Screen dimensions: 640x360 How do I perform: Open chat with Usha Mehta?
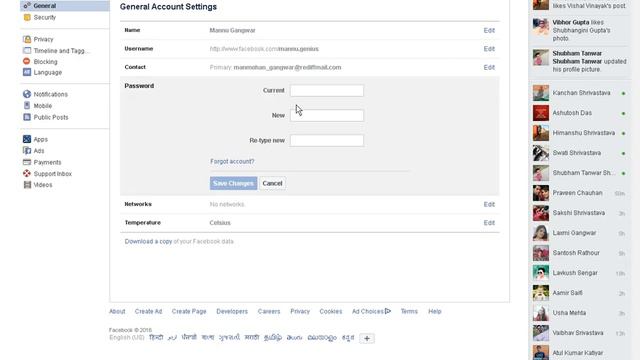pyautogui.click(x=579, y=313)
